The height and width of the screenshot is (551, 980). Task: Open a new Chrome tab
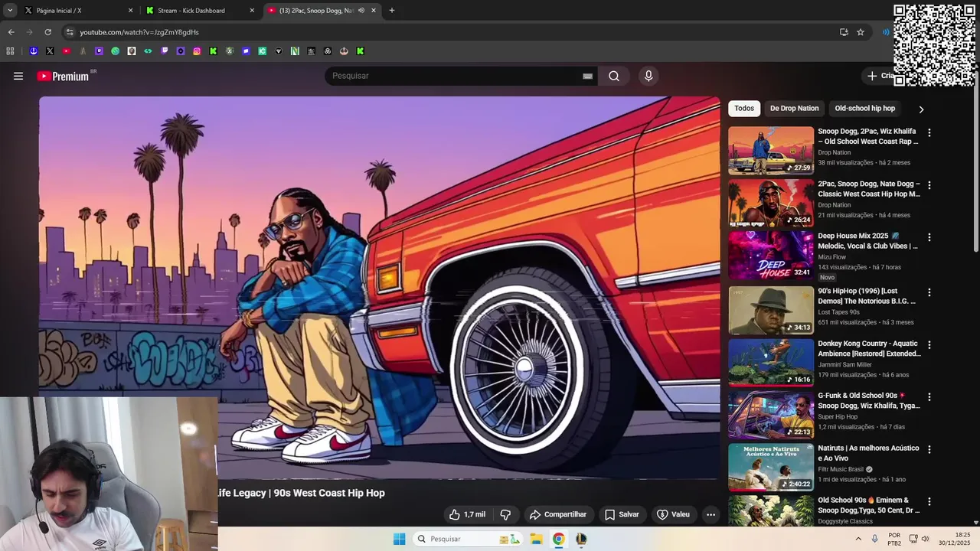pyautogui.click(x=391, y=11)
